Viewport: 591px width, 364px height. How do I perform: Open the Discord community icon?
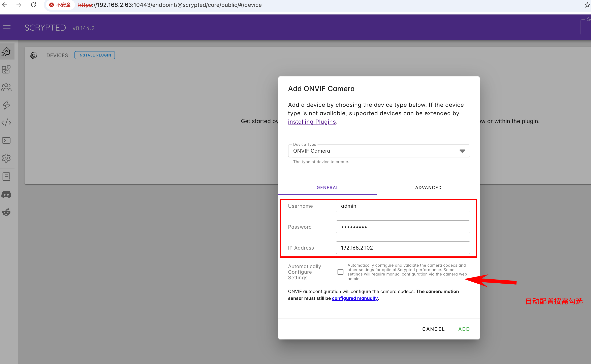(6, 194)
